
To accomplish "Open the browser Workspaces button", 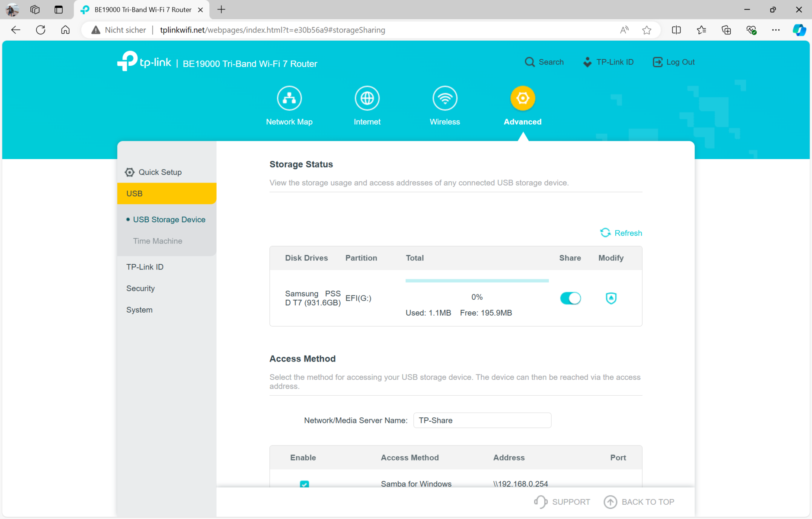I will point(35,10).
